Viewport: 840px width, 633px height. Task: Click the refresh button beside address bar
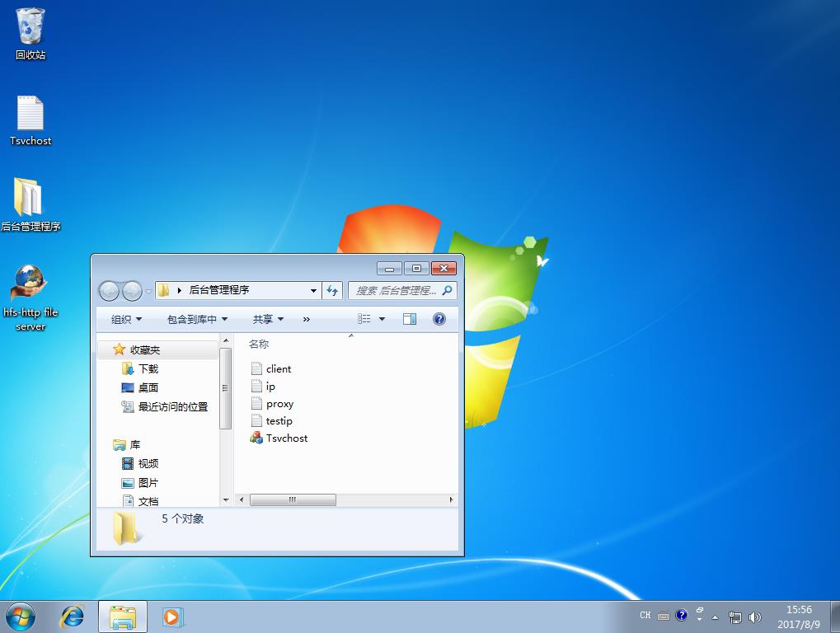point(333,290)
